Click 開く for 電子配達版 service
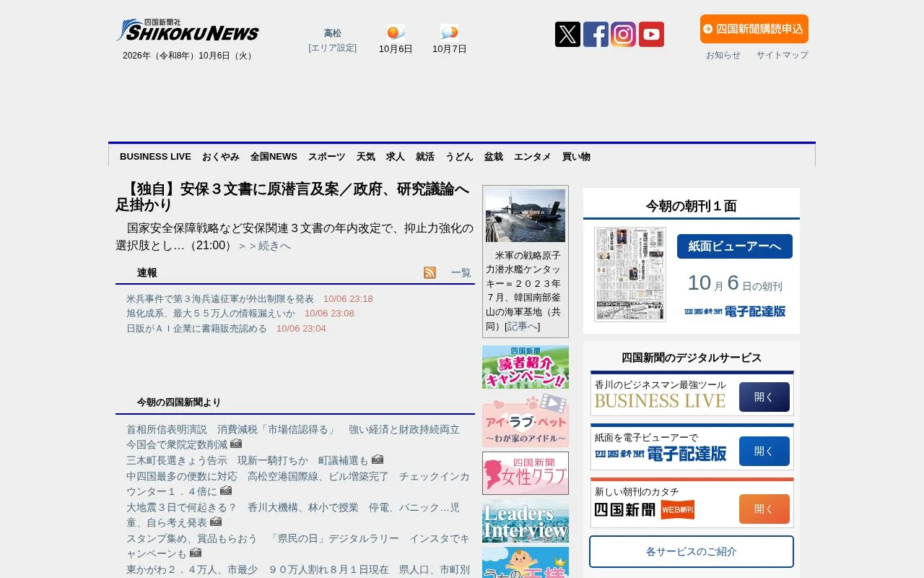 [764, 451]
